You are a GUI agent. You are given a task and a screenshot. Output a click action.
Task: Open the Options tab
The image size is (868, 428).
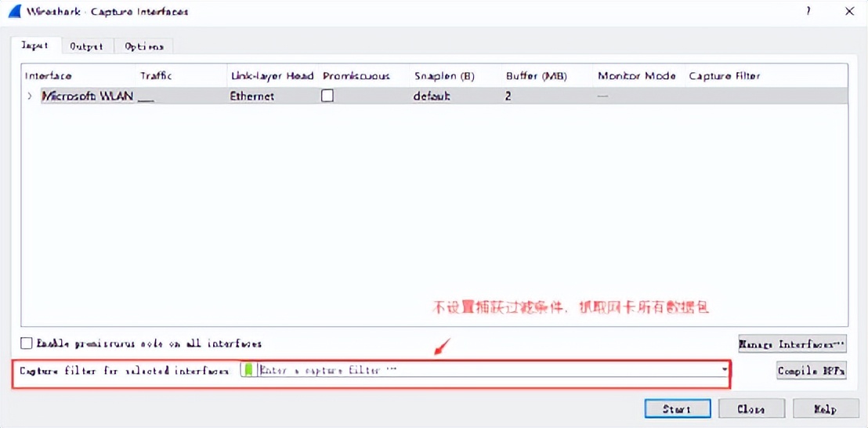point(144,46)
